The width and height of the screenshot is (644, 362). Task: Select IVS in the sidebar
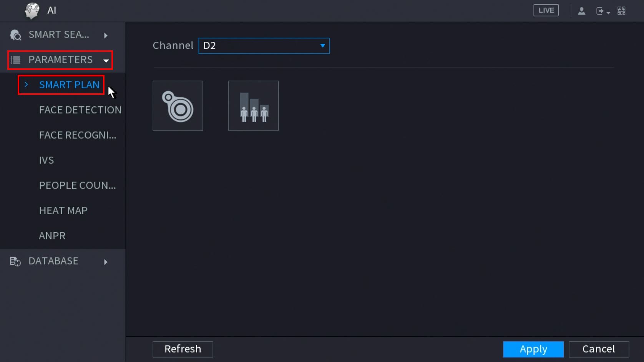coord(46,160)
